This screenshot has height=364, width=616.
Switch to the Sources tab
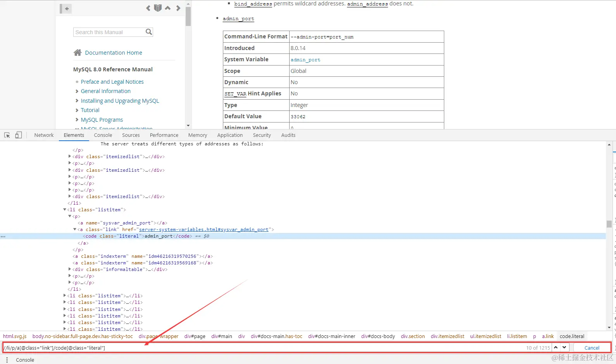[x=131, y=135]
